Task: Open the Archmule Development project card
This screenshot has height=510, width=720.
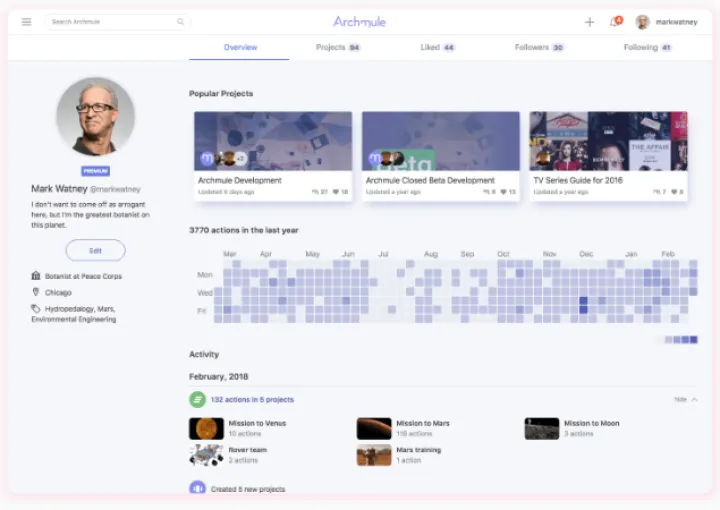Action: 273,156
